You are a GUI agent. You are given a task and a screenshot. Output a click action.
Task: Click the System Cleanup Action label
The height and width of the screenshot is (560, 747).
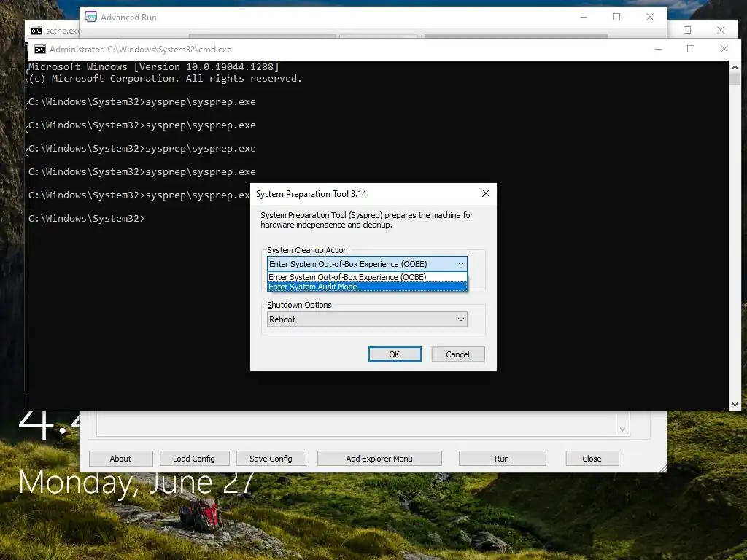point(307,250)
